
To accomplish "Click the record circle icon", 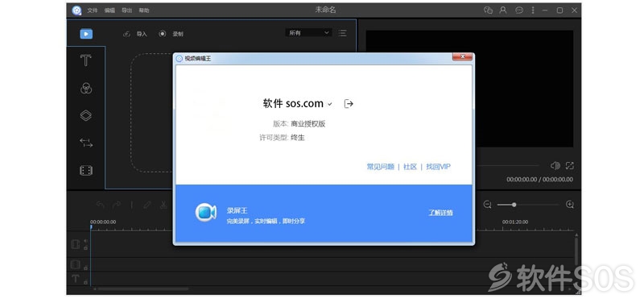I will (163, 34).
